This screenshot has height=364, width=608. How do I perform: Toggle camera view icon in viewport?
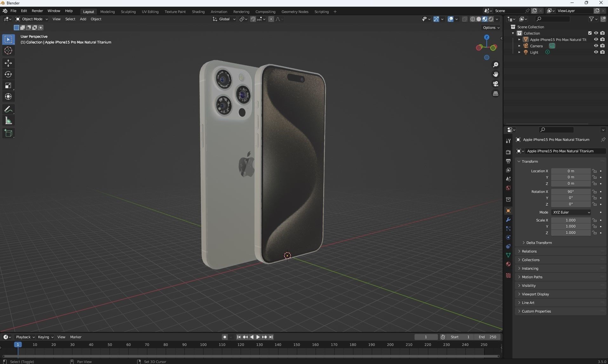coord(495,84)
